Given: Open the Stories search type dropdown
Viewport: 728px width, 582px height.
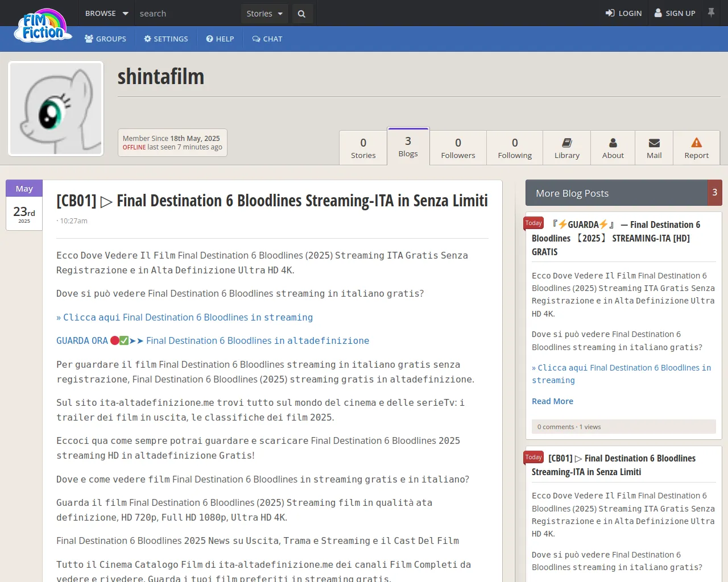Looking at the screenshot, I should point(264,14).
